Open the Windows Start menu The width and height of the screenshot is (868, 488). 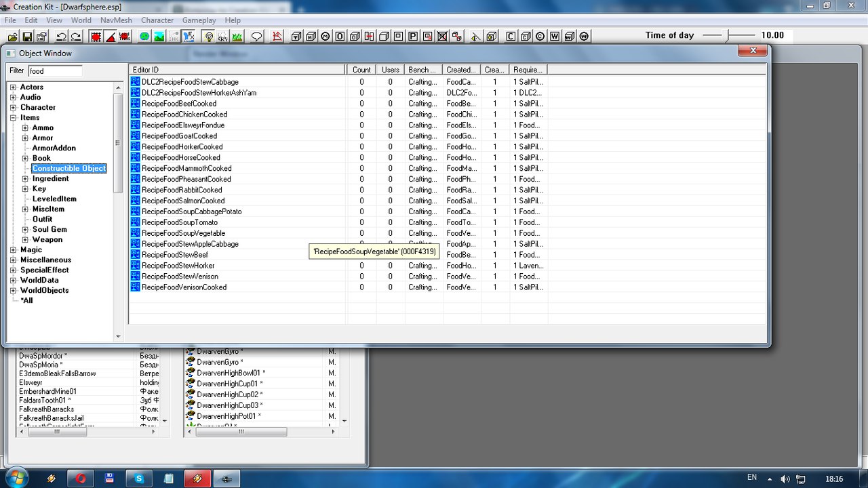16,477
